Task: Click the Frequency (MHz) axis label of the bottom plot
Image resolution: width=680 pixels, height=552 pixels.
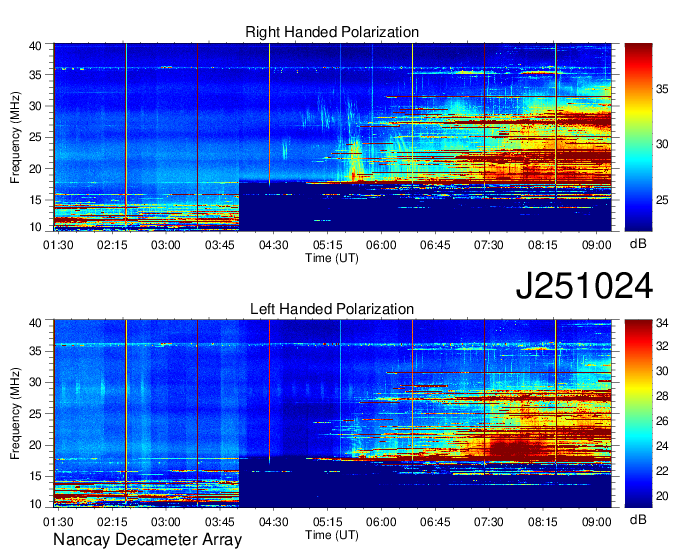Action: 16,412
